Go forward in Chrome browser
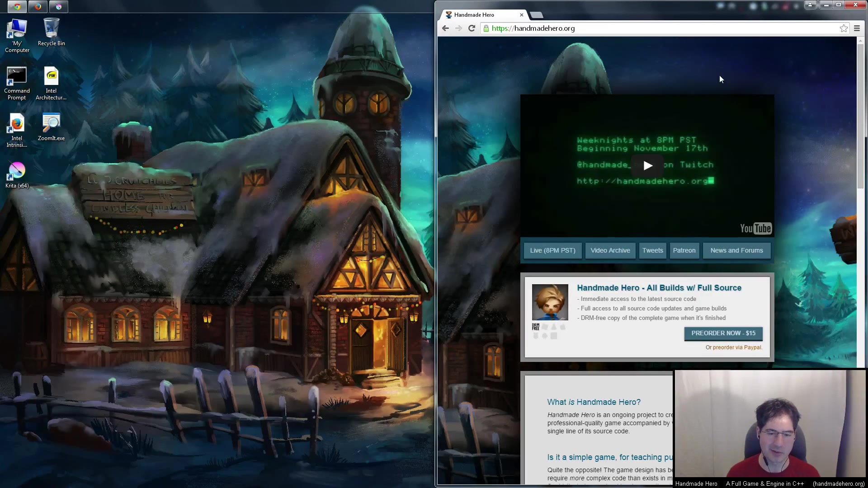Image resolution: width=868 pixels, height=488 pixels. (458, 28)
